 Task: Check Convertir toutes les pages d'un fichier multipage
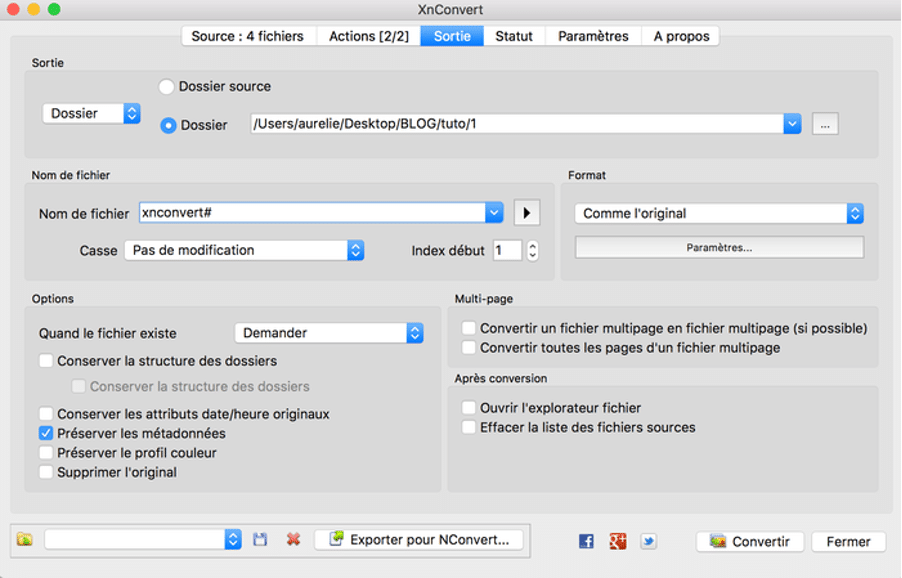(468, 348)
